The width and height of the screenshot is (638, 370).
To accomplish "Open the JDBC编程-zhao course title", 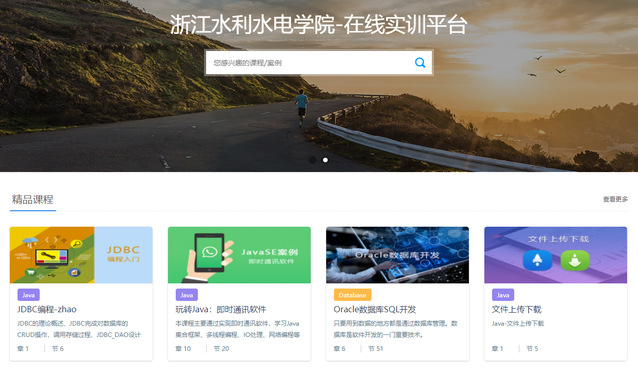I will [x=47, y=309].
